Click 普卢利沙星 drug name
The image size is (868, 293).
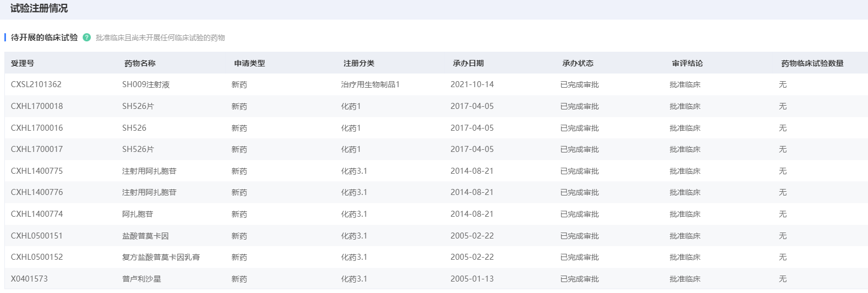(x=141, y=279)
